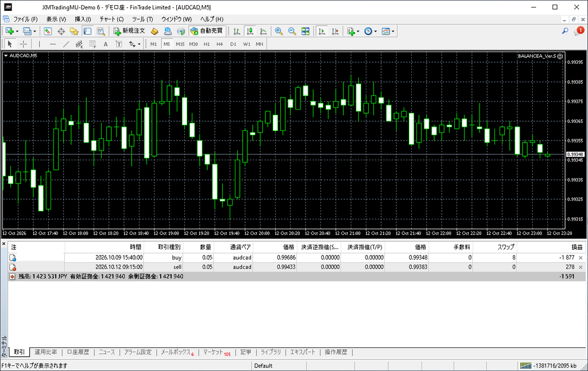Pick the vertical line drawing tool

(x=40, y=44)
